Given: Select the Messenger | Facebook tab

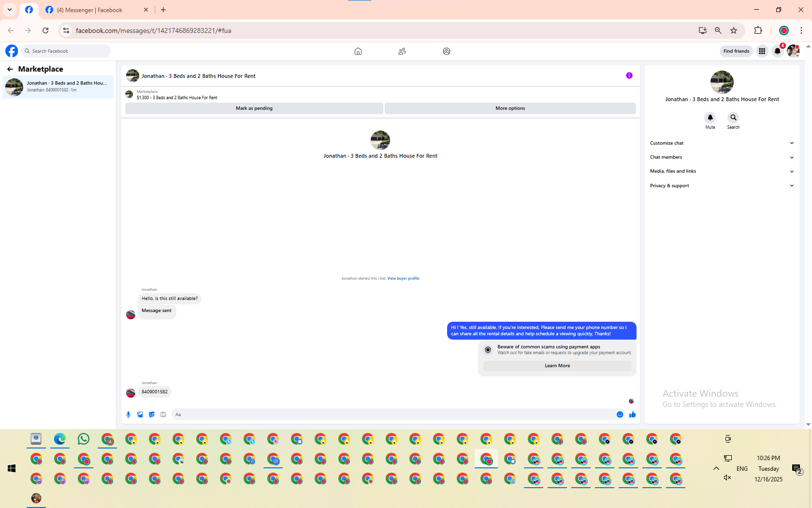Looking at the screenshot, I should [97, 10].
